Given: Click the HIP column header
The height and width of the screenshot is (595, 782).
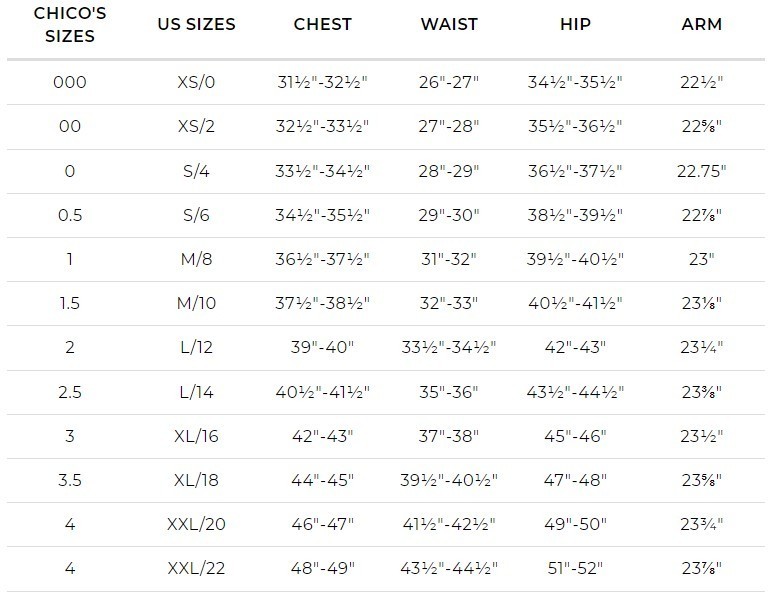Looking at the screenshot, I should tap(575, 24).
